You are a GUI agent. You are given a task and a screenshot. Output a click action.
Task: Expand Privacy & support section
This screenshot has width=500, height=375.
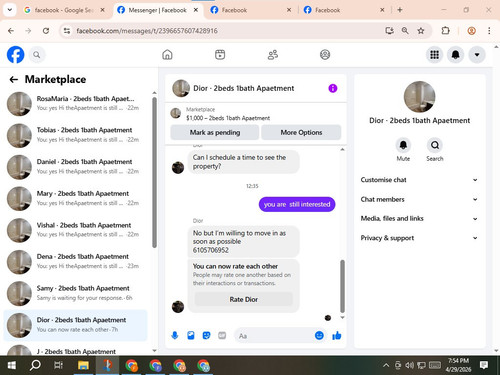click(419, 238)
